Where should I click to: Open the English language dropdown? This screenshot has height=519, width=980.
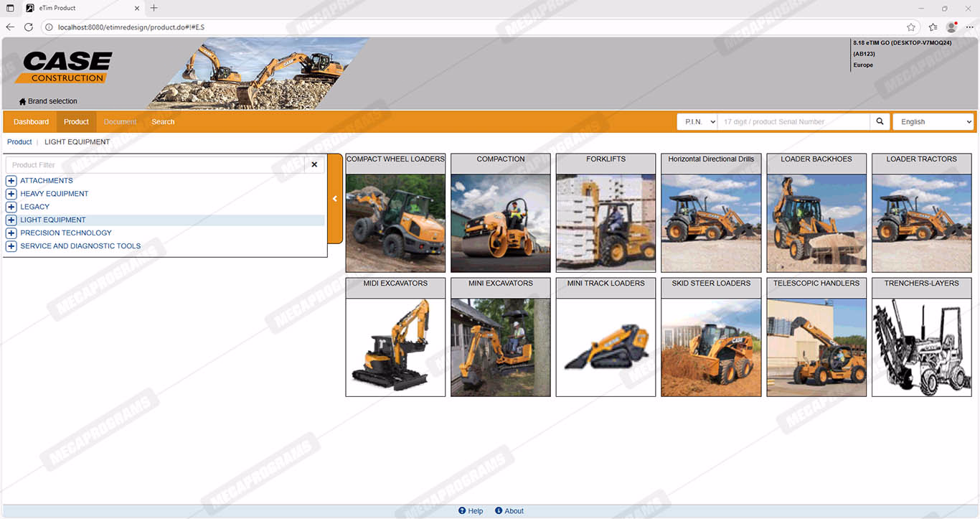pos(933,122)
